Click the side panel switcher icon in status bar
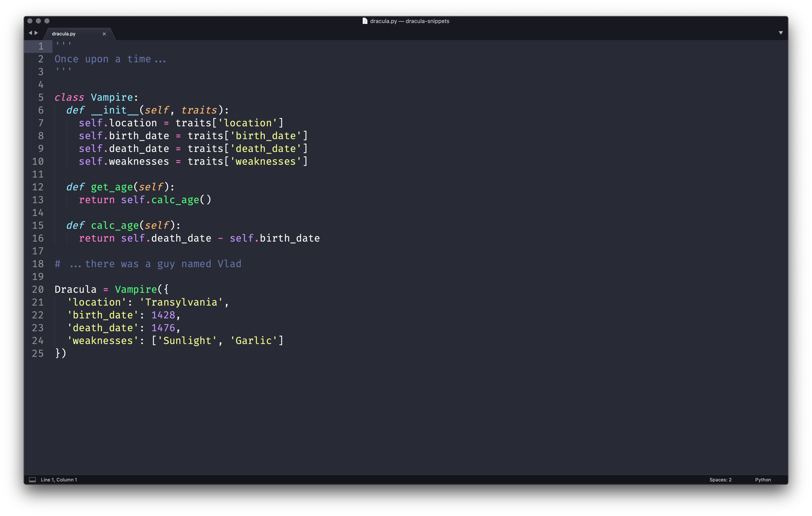The width and height of the screenshot is (812, 516). 32,480
